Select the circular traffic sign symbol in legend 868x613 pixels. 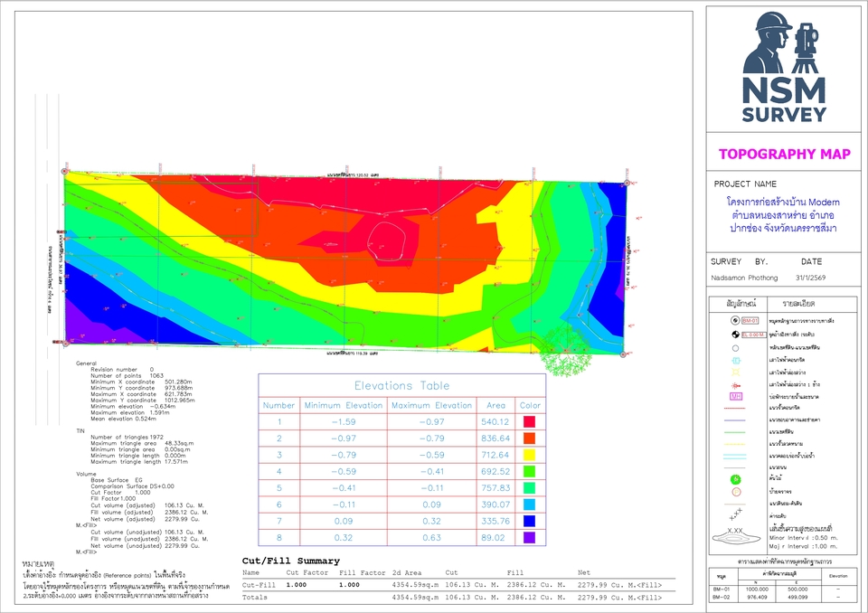tap(734, 492)
